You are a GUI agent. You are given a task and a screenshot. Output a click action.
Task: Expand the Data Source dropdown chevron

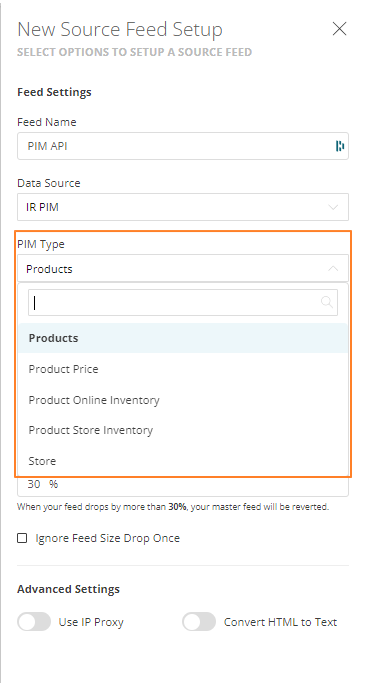point(333,207)
